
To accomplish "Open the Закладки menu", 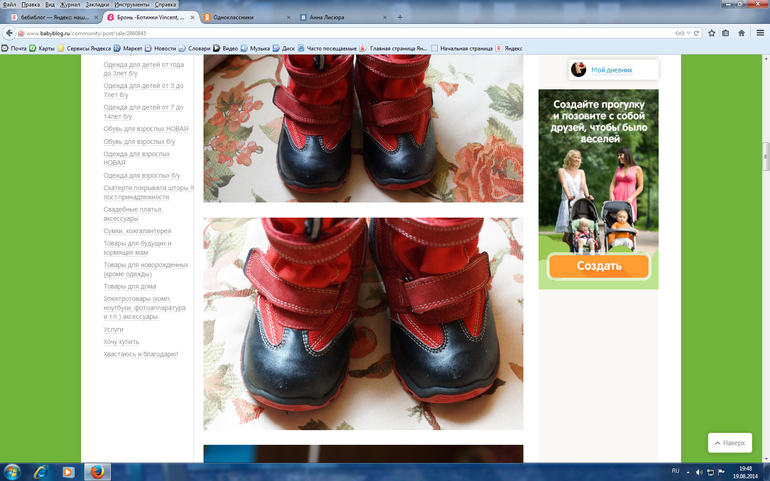I will tap(97, 5).
